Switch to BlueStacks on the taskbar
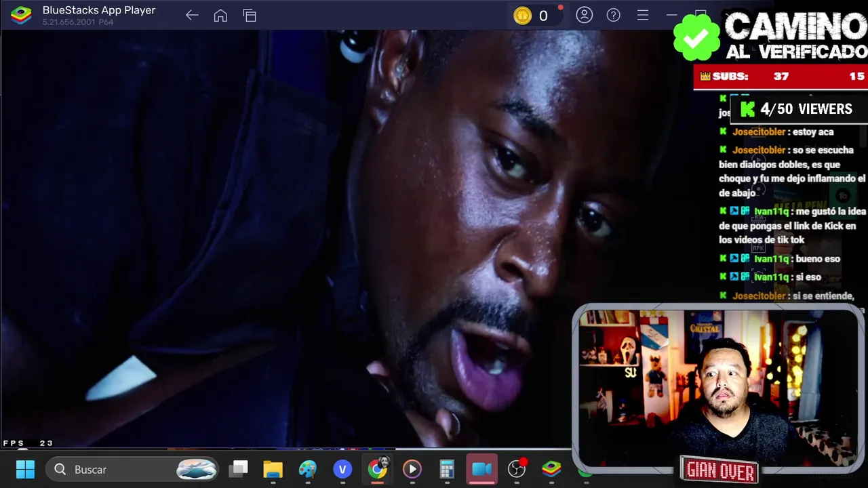This screenshot has height=488, width=868. click(x=551, y=469)
